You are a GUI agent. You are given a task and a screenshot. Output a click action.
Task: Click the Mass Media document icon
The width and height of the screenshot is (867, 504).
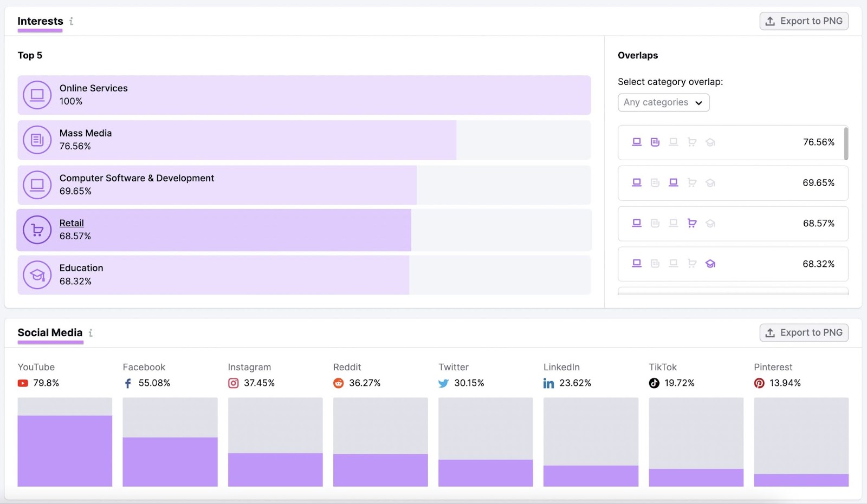tap(37, 140)
